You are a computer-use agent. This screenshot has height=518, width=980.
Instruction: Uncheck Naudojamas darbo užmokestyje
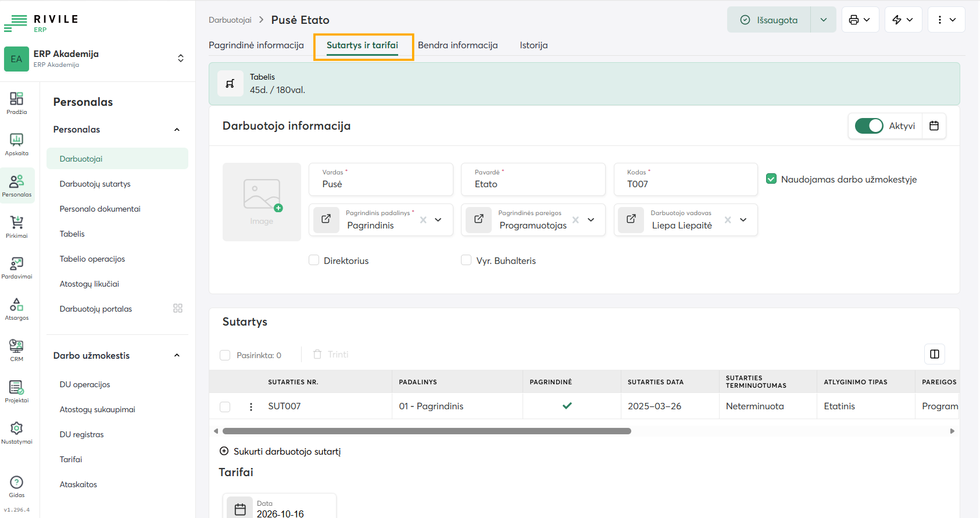[x=771, y=179]
